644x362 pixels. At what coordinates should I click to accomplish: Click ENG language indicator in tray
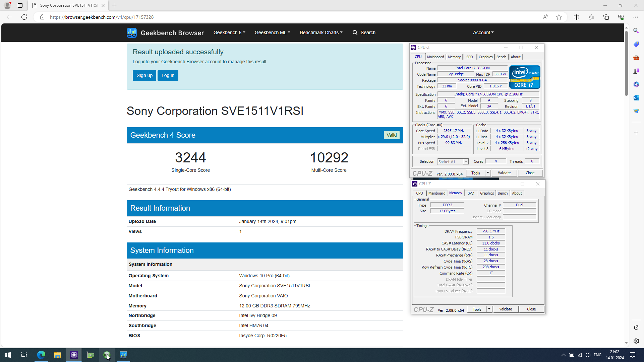pyautogui.click(x=597, y=355)
